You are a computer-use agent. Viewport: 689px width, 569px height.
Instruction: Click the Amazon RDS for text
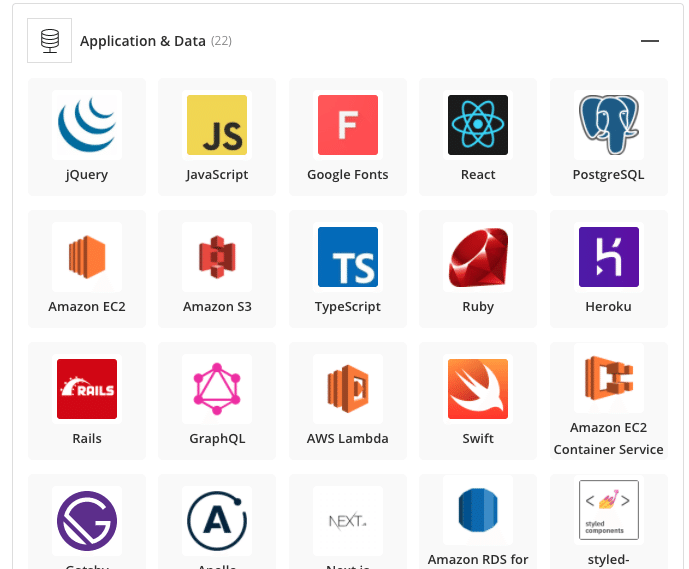pyautogui.click(x=478, y=560)
